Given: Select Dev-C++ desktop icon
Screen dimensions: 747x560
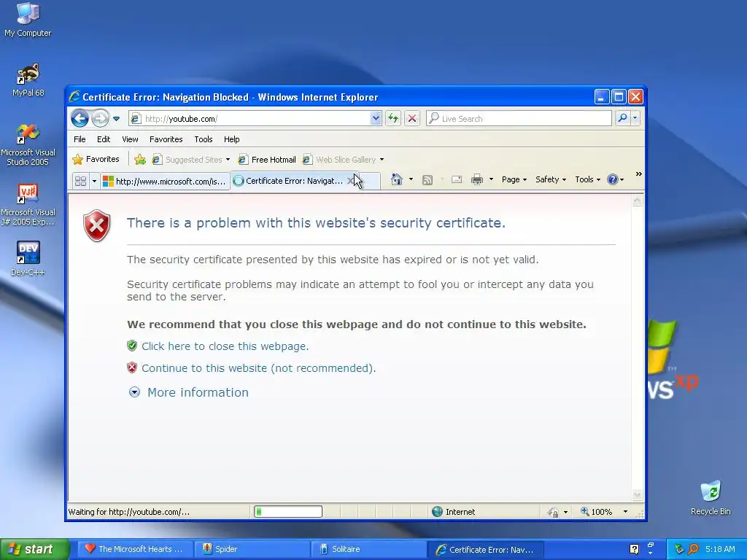Looking at the screenshot, I should tap(28, 259).
